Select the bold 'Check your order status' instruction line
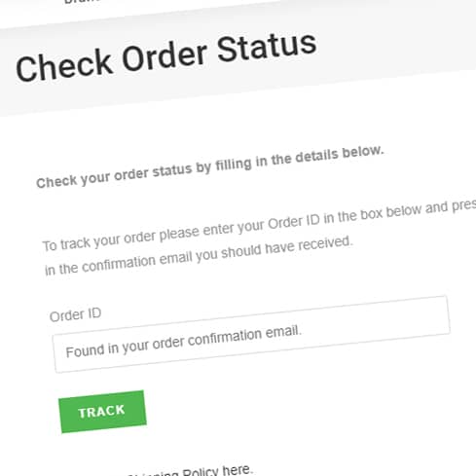 point(210,166)
